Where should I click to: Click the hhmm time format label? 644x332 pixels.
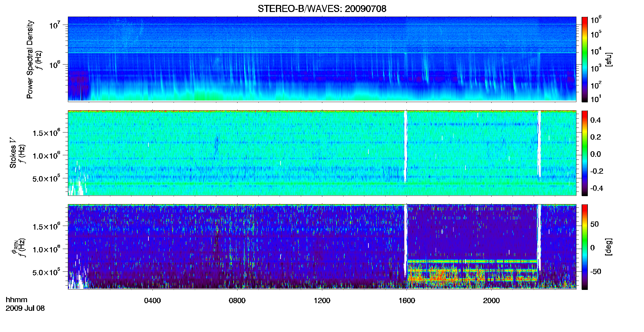pyautogui.click(x=17, y=300)
